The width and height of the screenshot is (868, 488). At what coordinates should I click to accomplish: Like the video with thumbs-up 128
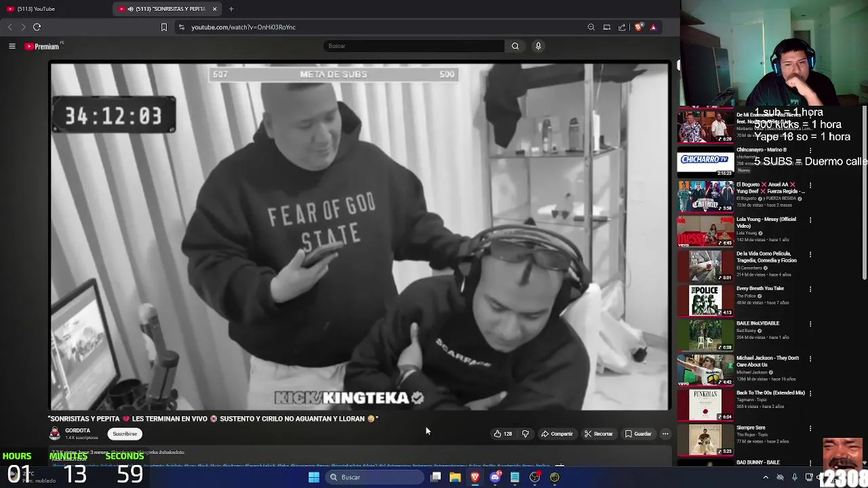502,434
